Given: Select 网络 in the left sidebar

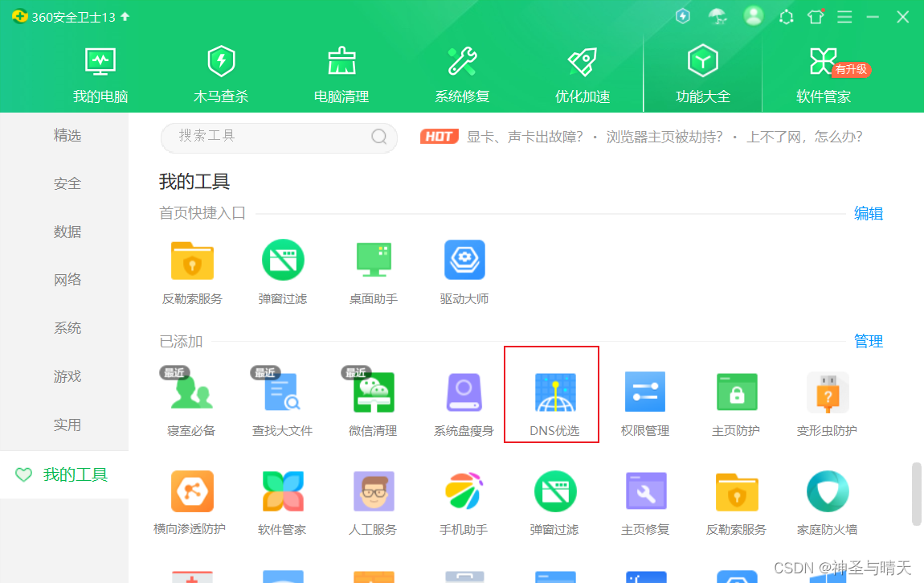Looking at the screenshot, I should [x=67, y=280].
